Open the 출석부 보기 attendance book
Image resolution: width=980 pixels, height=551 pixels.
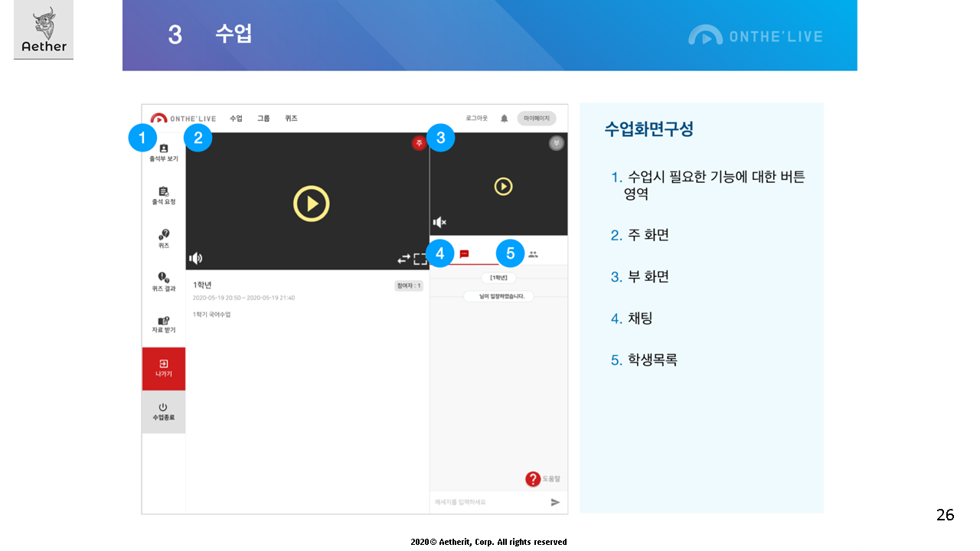pos(163,152)
